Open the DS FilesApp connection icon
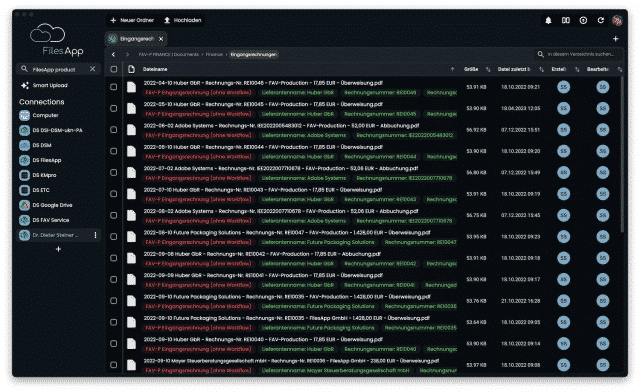This screenshot has width=640, height=392. pos(24,160)
